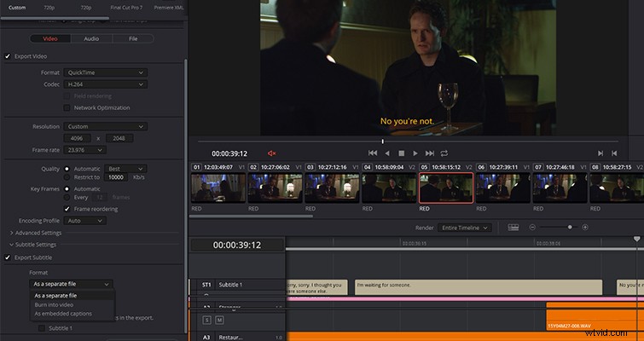
Task: Select highlighted clip 05 thumbnail
Action: coord(446,188)
